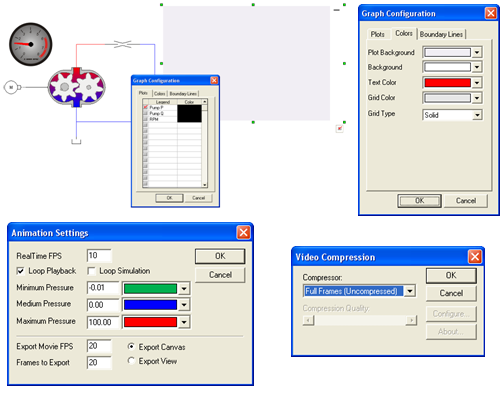502x411 pixels.
Task: Select the Export View radio button
Action: coord(131,361)
